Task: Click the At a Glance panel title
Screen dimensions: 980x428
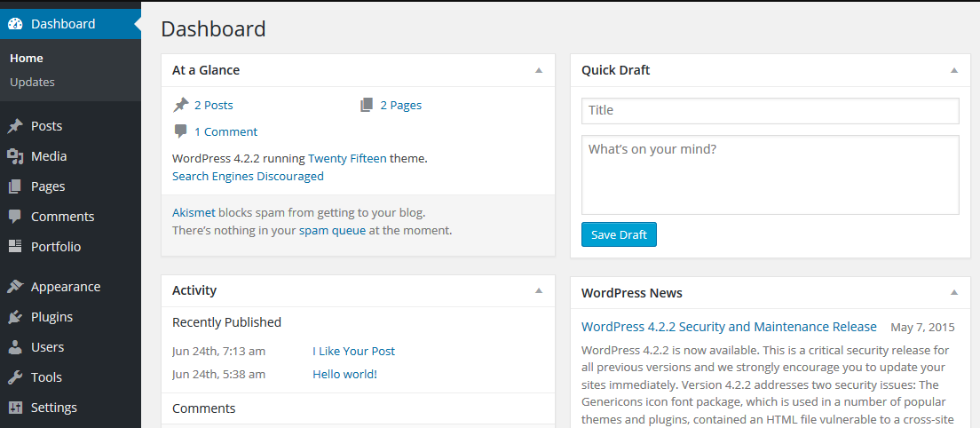Action: (x=206, y=71)
